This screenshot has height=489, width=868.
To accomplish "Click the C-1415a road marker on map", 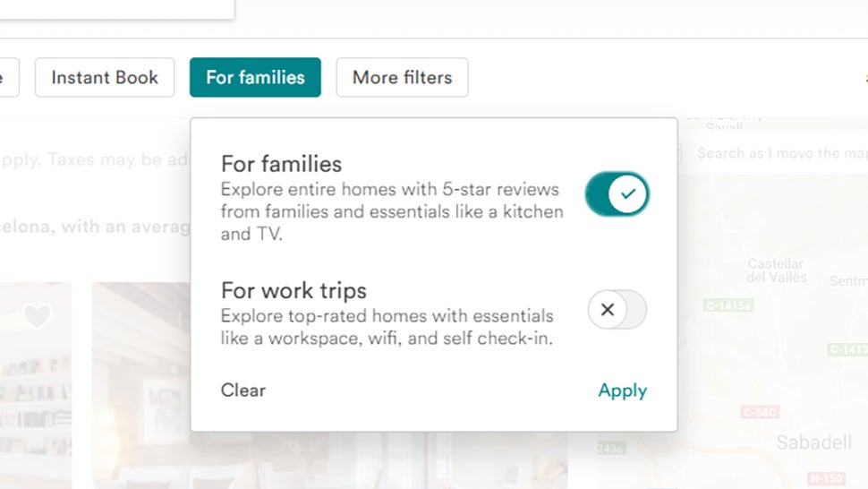I will (728, 305).
